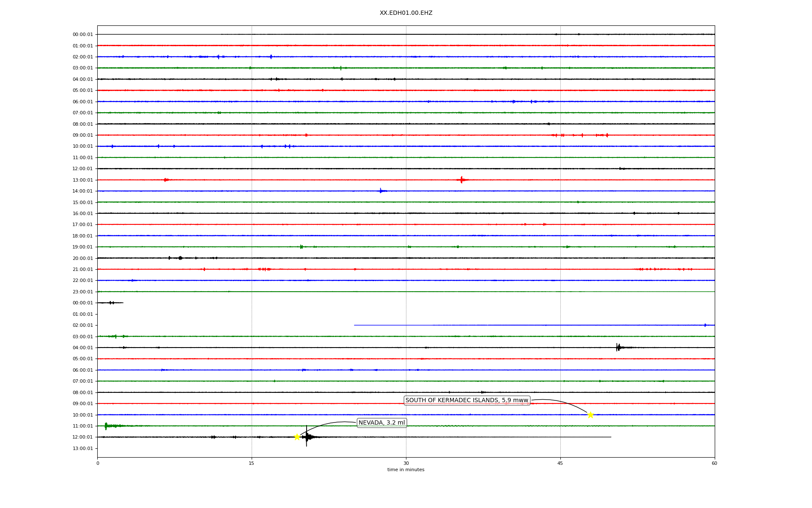The height and width of the screenshot is (508, 812).
Task: Click the yellow star near Kermadec annotation
Action: (x=590, y=415)
